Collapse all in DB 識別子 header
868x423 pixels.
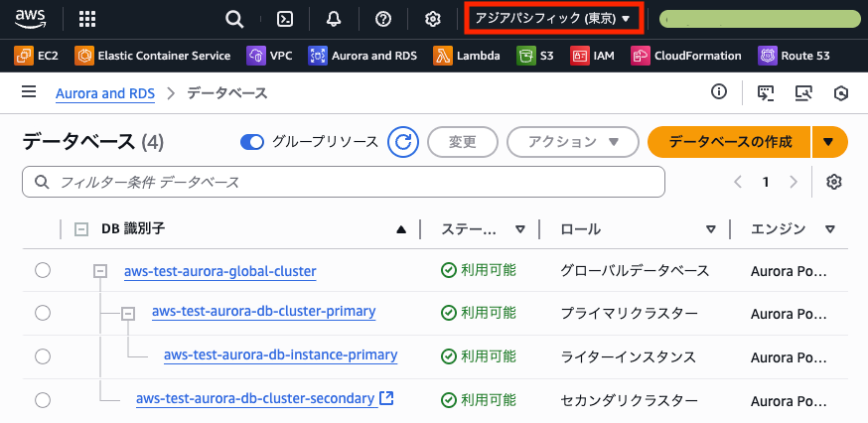81,229
